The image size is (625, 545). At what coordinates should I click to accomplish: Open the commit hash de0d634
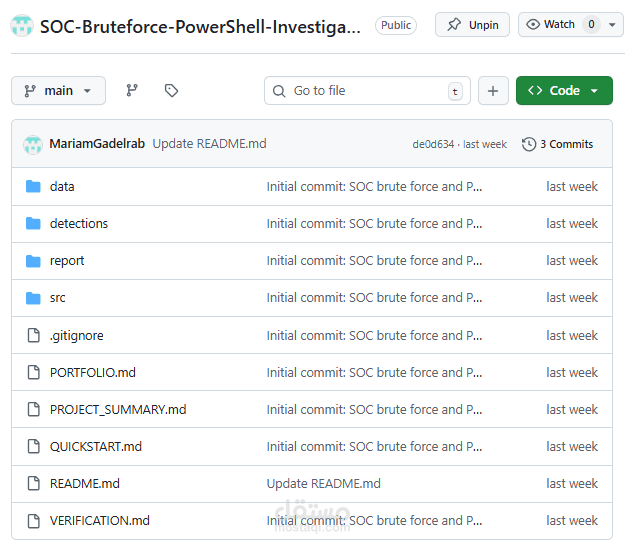[x=433, y=144]
